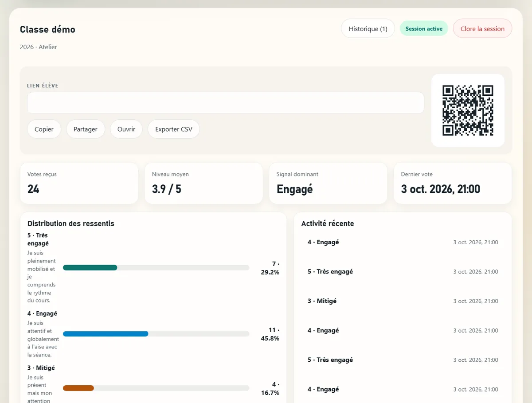This screenshot has width=532, height=403.
Task: Select the 7 · 29.2% count
Action: click(270, 268)
